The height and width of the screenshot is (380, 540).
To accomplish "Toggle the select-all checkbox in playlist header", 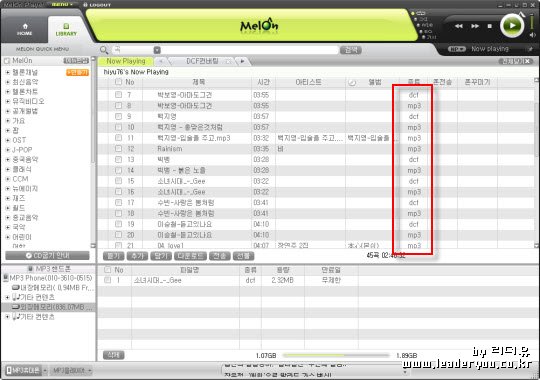I will click(118, 82).
